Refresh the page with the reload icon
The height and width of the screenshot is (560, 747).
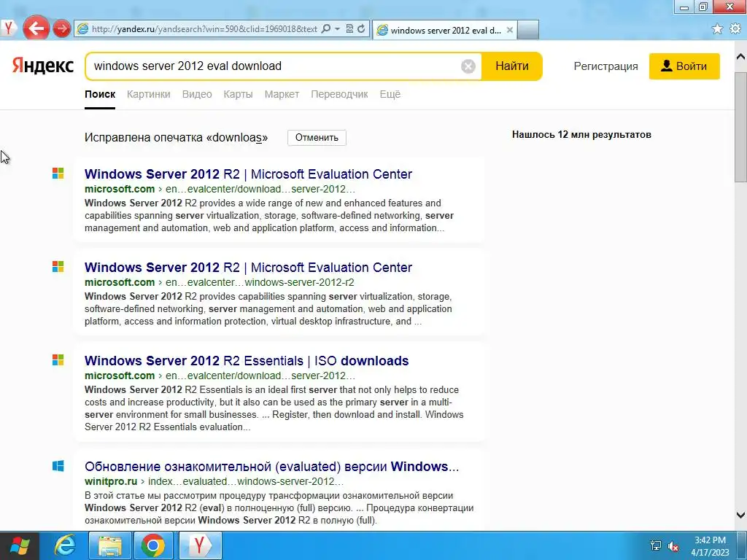(x=361, y=29)
